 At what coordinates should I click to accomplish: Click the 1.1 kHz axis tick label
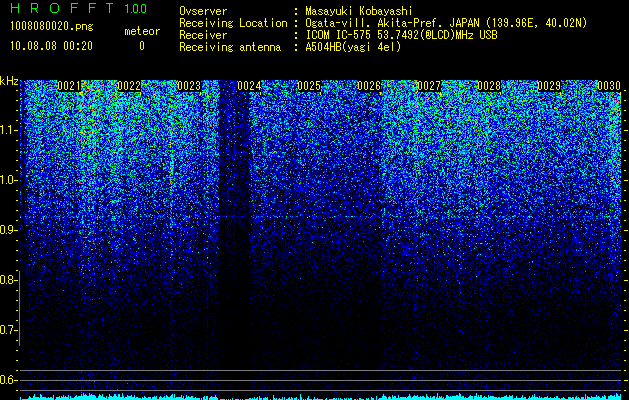8,130
